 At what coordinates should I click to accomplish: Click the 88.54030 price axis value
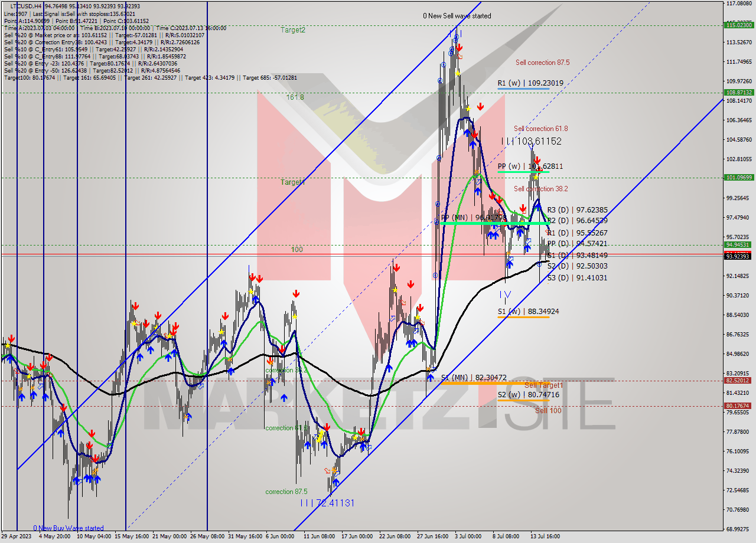point(738,315)
